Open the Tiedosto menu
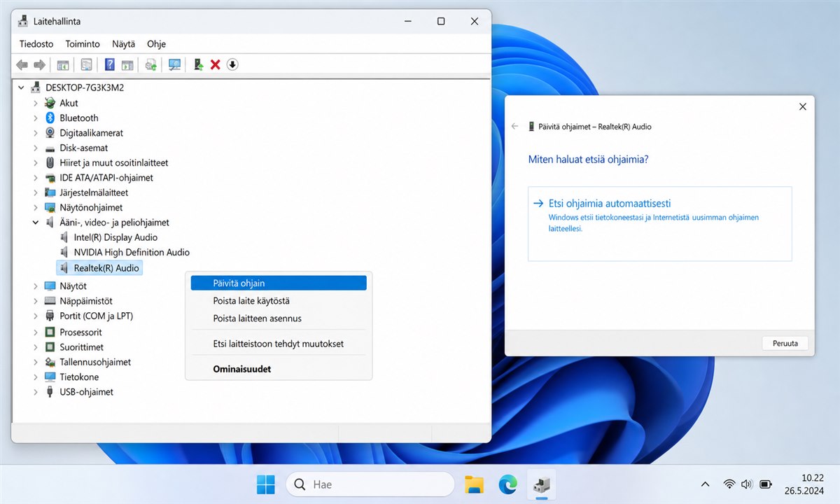840x504 pixels. pyautogui.click(x=36, y=43)
